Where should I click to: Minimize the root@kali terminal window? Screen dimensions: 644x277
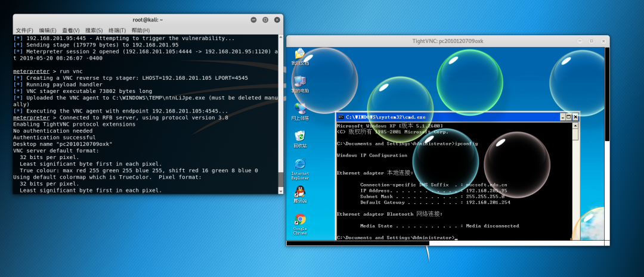254,20
